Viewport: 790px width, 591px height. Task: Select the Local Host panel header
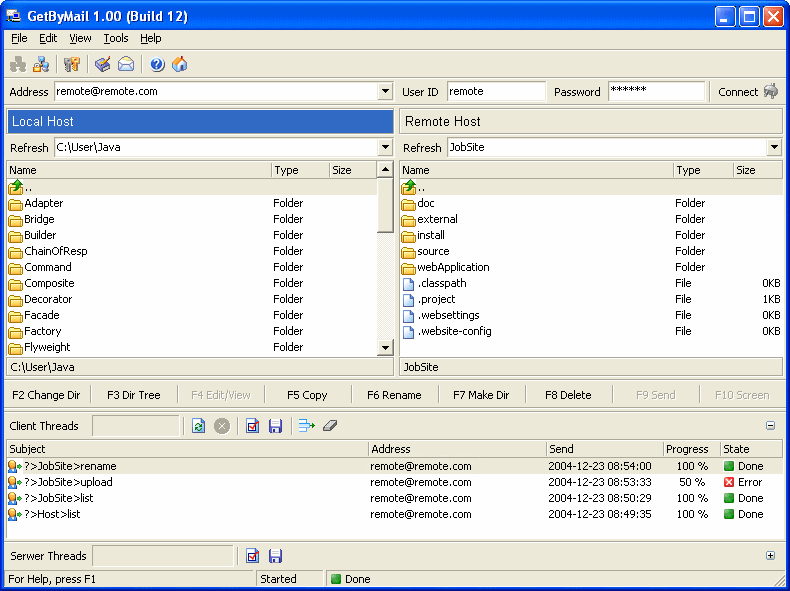tap(200, 121)
